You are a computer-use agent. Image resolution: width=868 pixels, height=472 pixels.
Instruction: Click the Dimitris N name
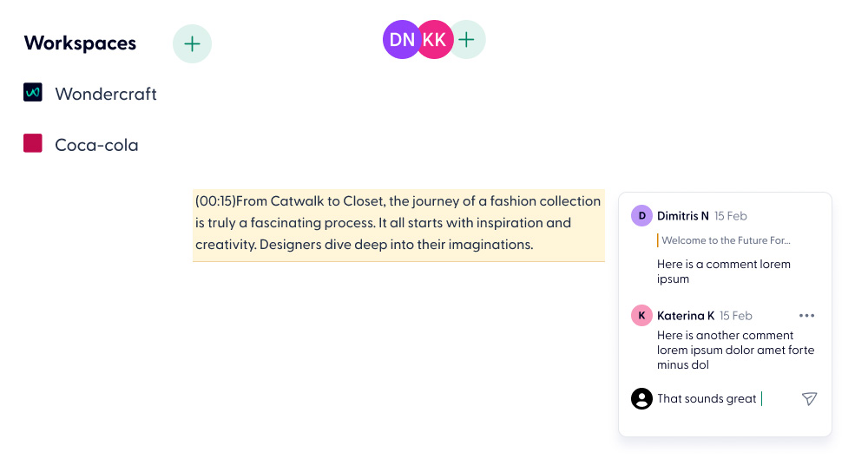(682, 216)
